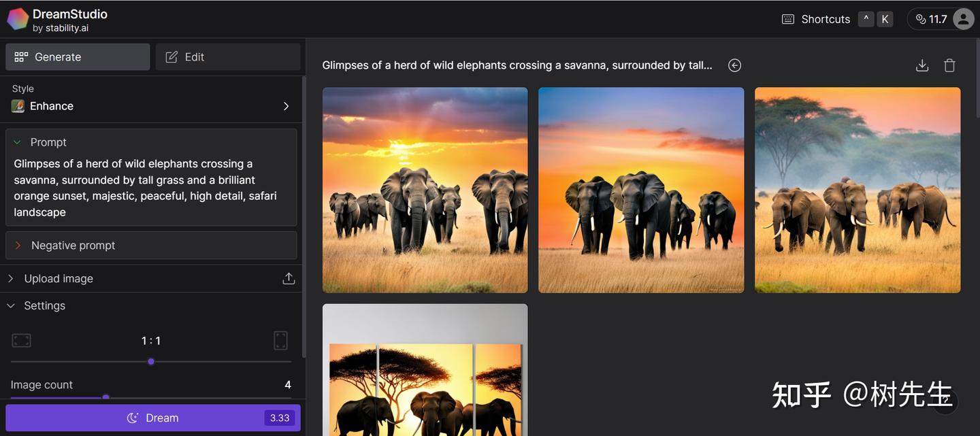This screenshot has width=980, height=436.
Task: Click the back arrow next to the prompt title
Action: 734,65
